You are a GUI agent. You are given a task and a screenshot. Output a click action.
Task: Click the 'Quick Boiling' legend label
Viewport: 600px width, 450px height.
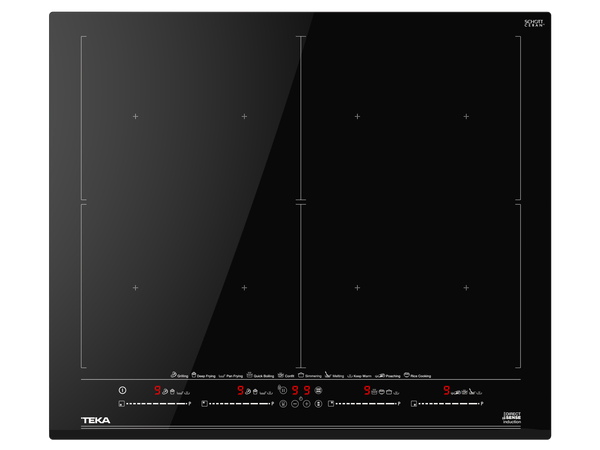coord(264,376)
